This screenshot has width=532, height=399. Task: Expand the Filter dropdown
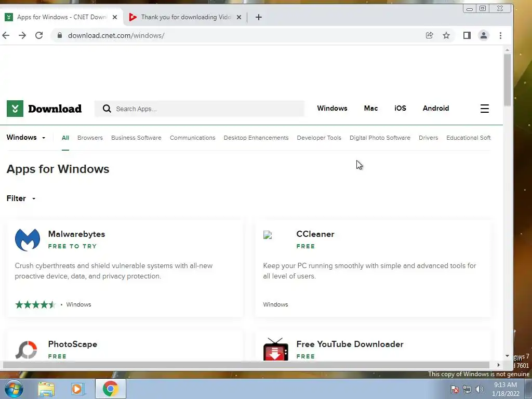[x=21, y=198]
